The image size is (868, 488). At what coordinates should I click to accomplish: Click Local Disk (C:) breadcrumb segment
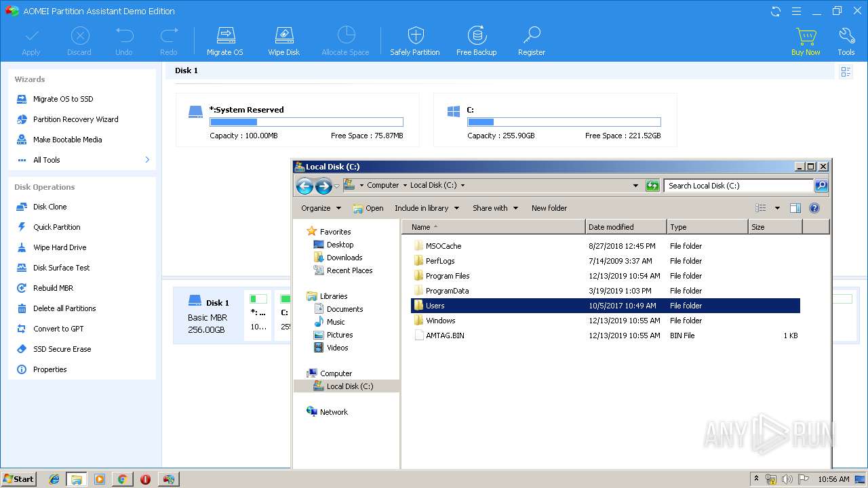coord(433,185)
